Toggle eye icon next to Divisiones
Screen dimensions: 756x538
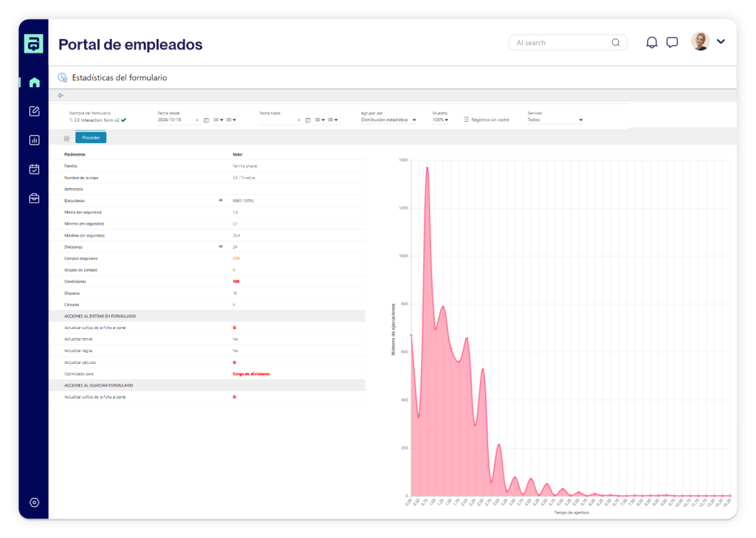220,246
